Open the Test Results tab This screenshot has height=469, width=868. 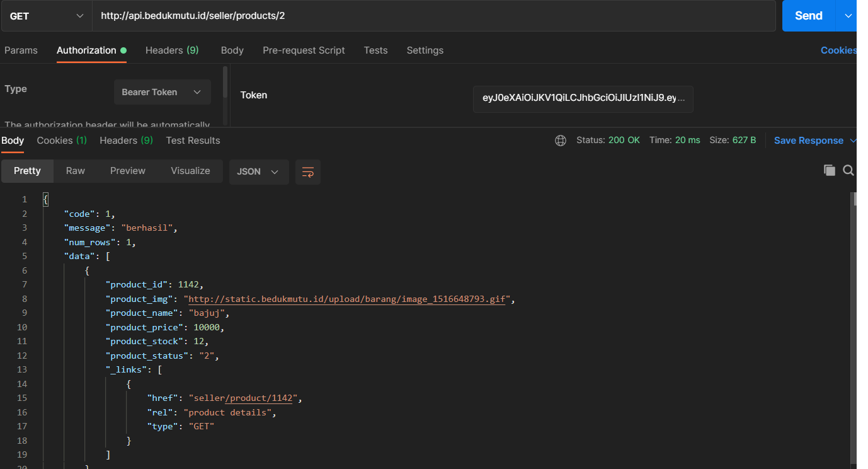[193, 141]
